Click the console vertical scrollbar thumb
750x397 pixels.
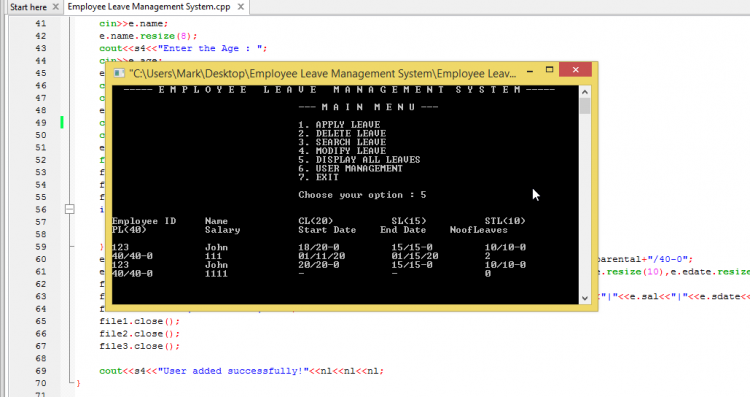(x=585, y=106)
